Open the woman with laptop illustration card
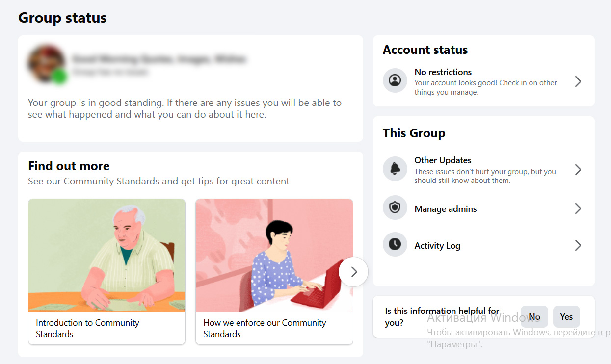This screenshot has width=611, height=364. coord(274,255)
